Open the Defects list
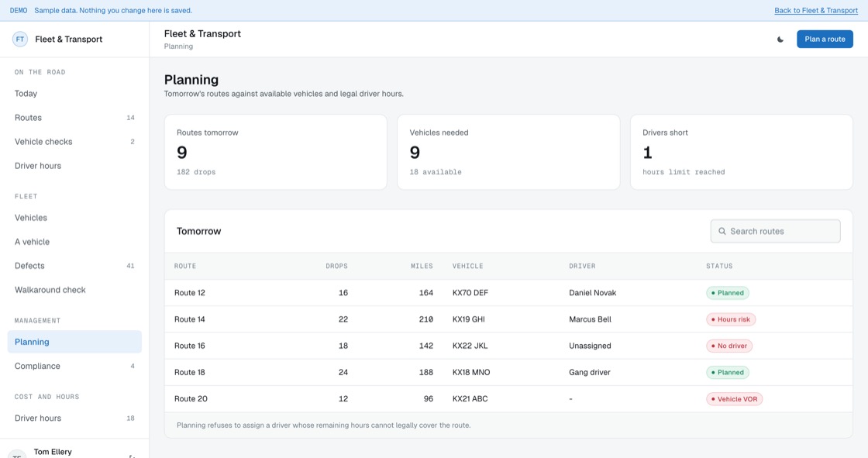This screenshot has height=458, width=868. pyautogui.click(x=74, y=266)
